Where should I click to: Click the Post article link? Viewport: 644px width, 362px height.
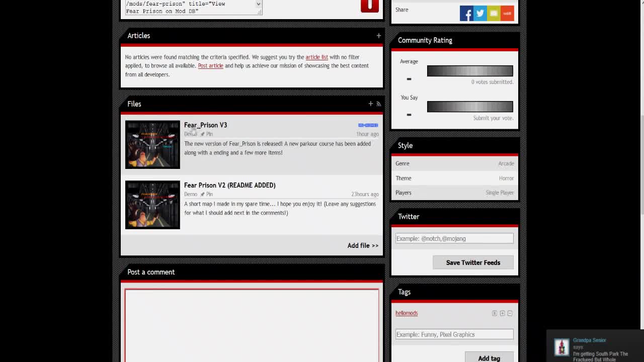[x=210, y=66]
